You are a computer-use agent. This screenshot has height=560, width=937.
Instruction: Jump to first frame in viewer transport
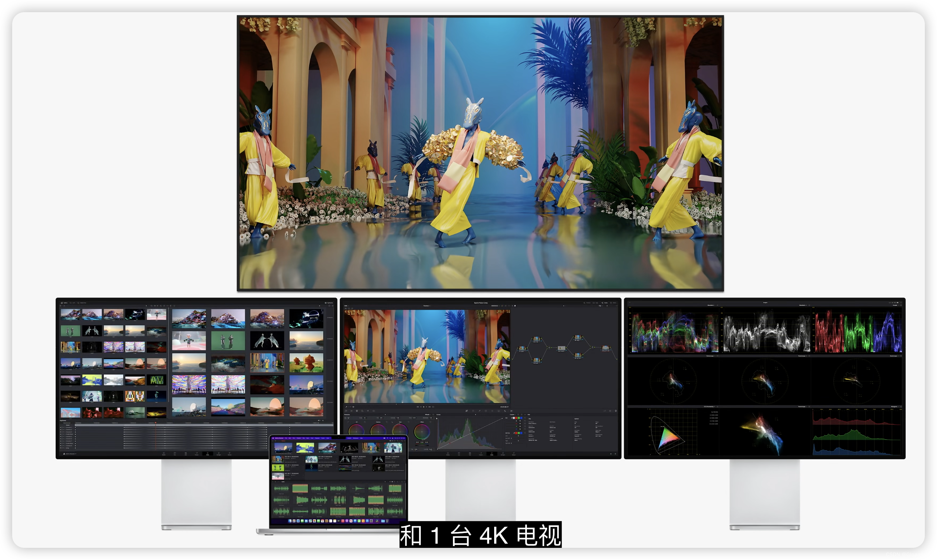pyautogui.click(x=418, y=407)
